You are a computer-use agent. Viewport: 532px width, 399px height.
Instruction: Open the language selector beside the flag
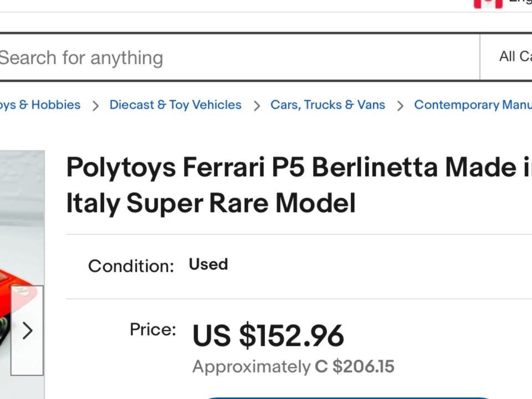pos(521,2)
